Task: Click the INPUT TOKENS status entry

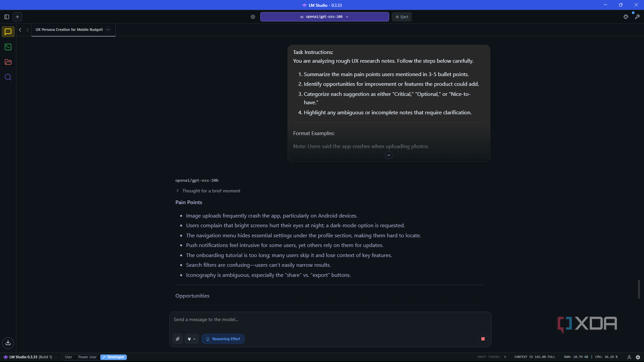Action: click(x=492, y=357)
